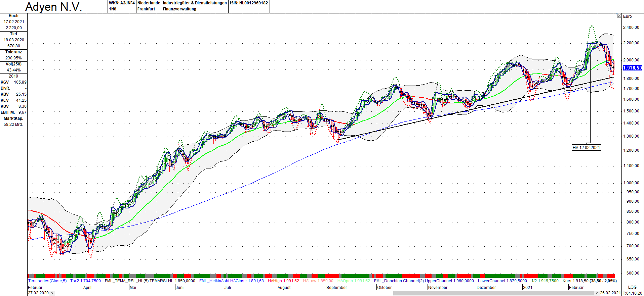Image resolution: width=644 pixels, height=296 pixels.
Task: Click the Adyen N.V. chart title
Action: point(54,7)
